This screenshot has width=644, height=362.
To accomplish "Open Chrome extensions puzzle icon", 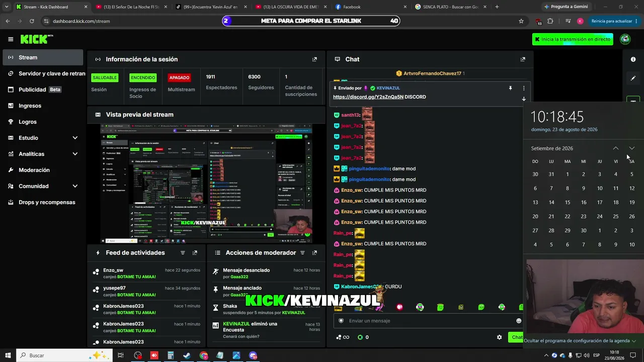I will (x=550, y=21).
